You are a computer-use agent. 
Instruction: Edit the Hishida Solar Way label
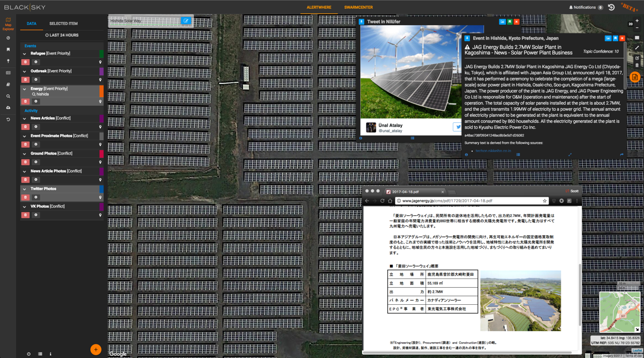(x=186, y=21)
